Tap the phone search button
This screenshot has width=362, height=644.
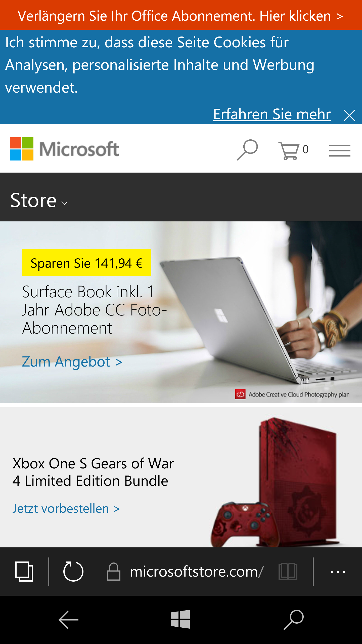tap(294, 620)
